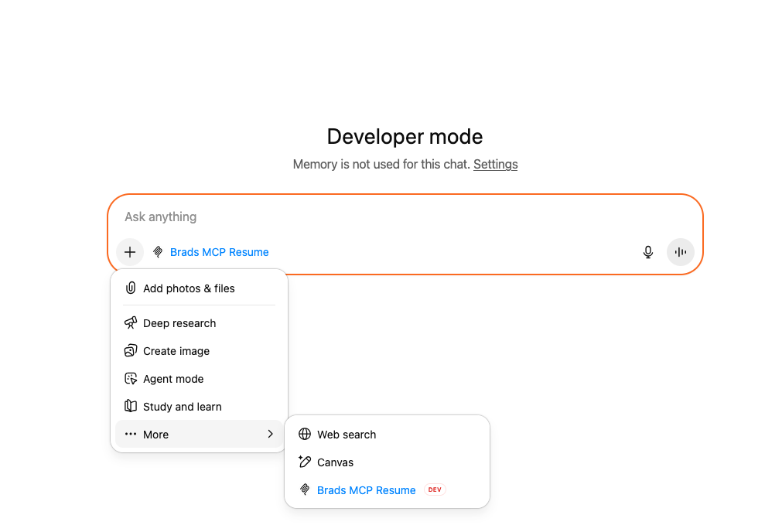Expand the More submenu chevron

pos(270,434)
